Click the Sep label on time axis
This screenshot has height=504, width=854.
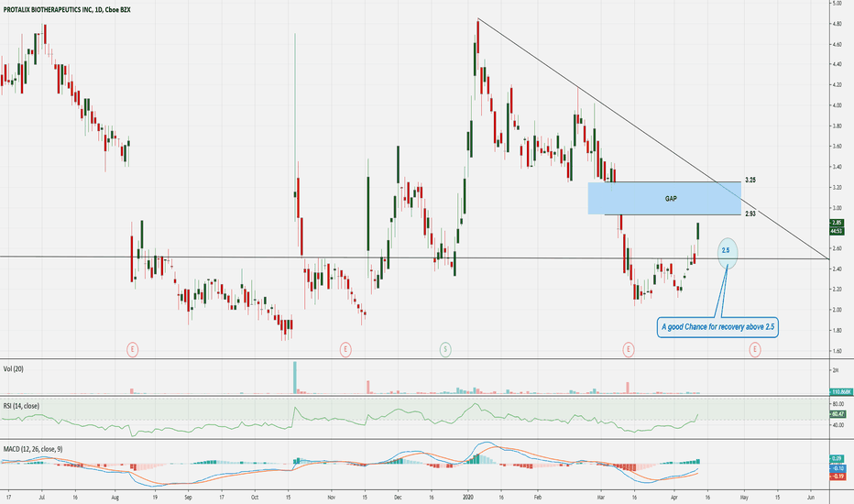click(188, 498)
